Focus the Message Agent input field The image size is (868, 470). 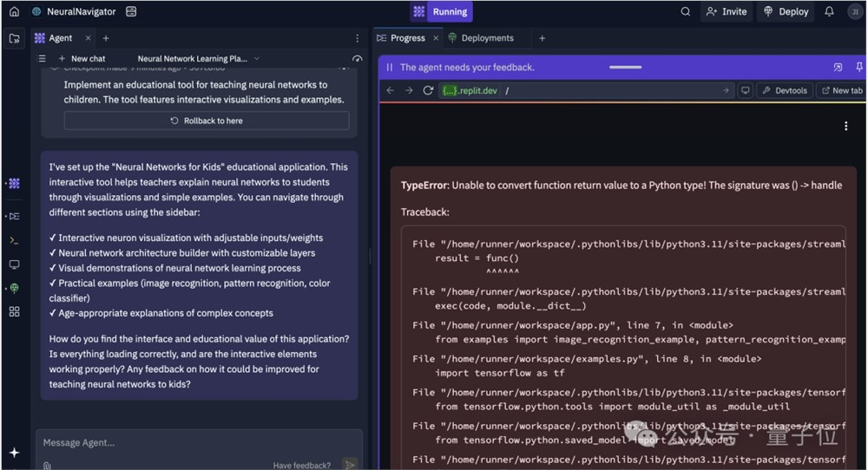pos(200,443)
